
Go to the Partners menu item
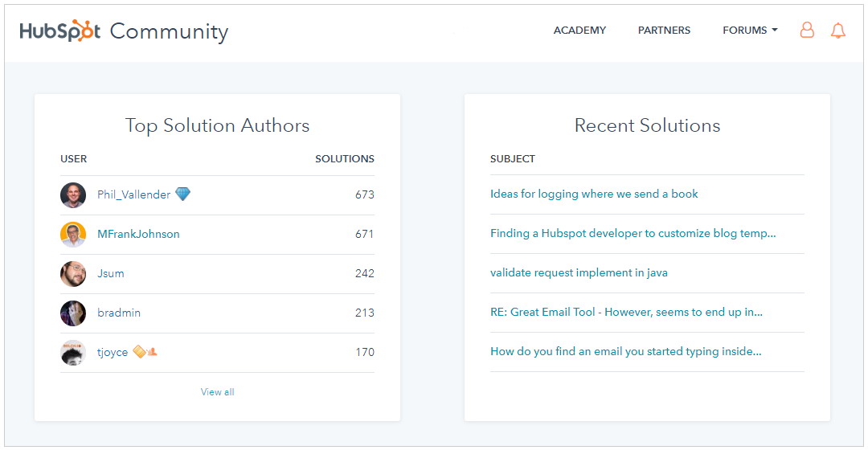point(665,31)
